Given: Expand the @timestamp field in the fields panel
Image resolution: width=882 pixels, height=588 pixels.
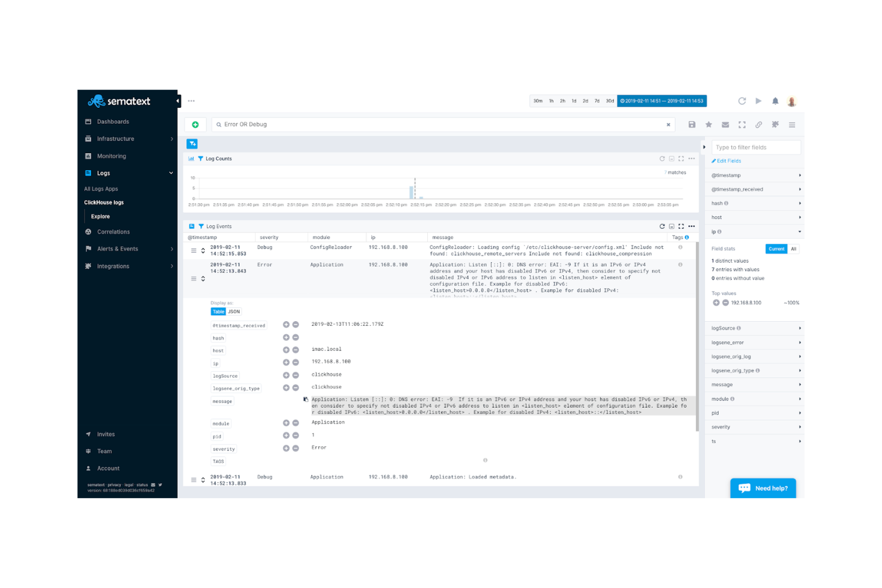Looking at the screenshot, I should click(x=800, y=175).
